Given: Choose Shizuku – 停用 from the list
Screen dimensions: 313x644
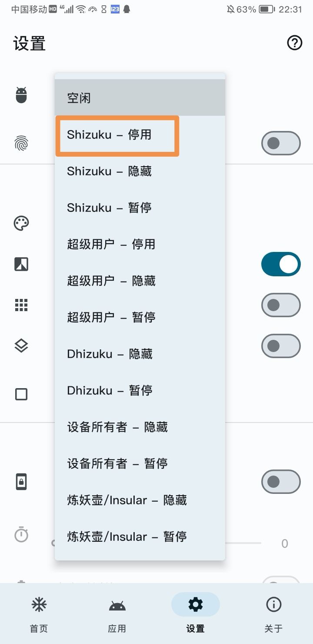Looking at the screenshot, I should tap(117, 135).
